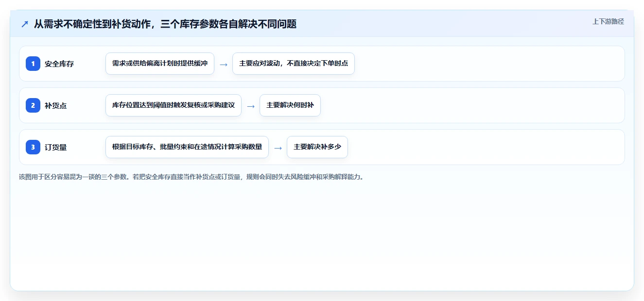Select the 上下游路径 label in the header
The height and width of the screenshot is (301, 644).
[608, 21]
